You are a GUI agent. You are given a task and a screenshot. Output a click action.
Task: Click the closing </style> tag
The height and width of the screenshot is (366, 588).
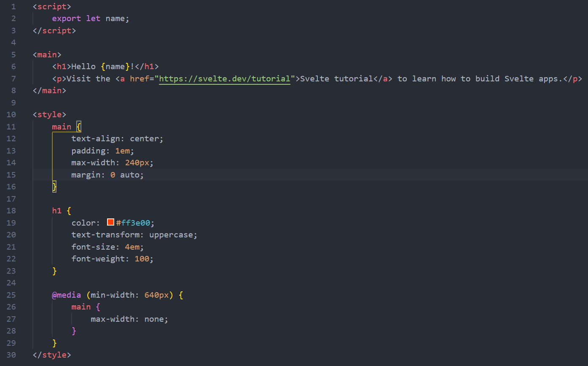click(x=52, y=355)
